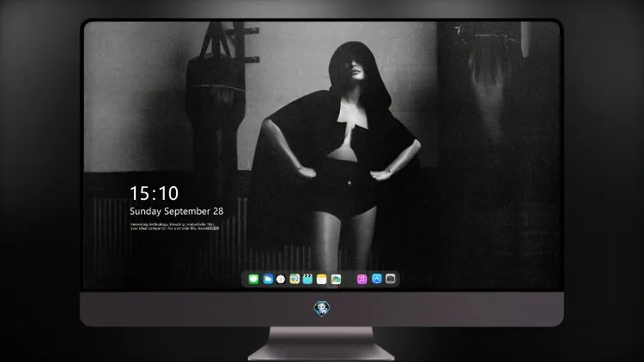Click the logo badge on monitor chin
This screenshot has height=362, width=644.
[322, 309]
